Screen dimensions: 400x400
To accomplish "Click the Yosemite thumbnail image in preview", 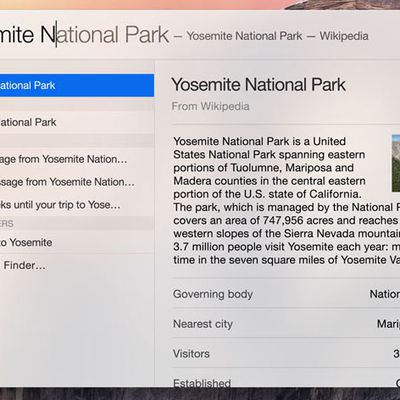I will tap(396, 163).
